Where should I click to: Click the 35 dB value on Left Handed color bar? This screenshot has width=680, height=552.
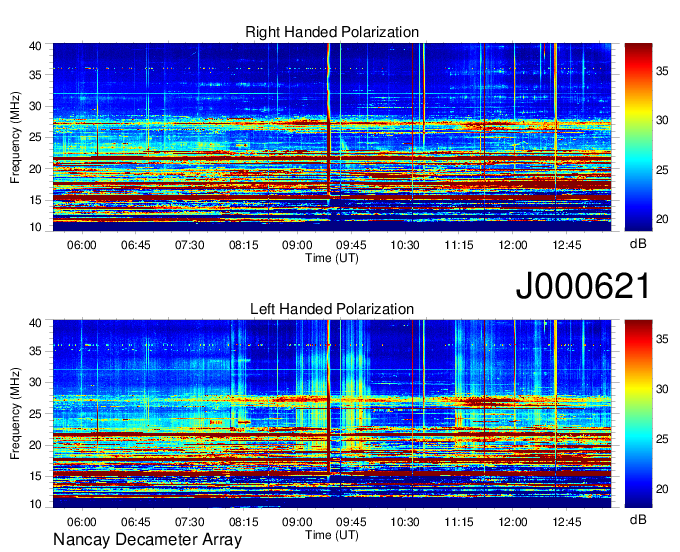[662, 339]
